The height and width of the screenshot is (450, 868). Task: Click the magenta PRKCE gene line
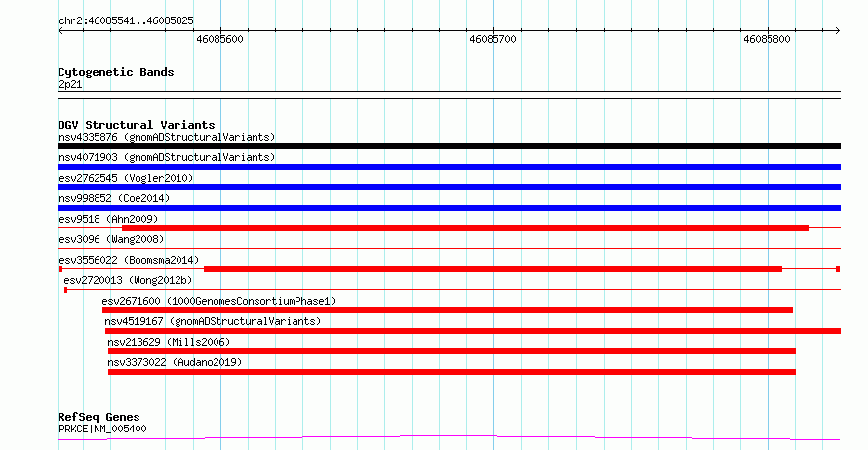coord(449,438)
